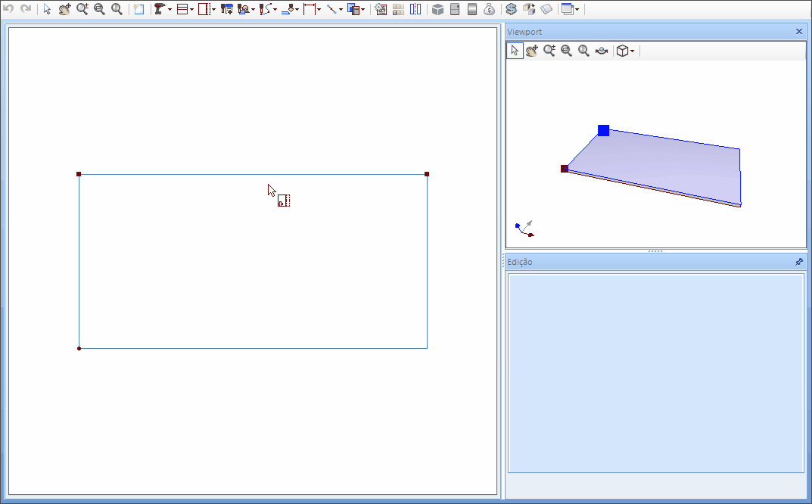
Task: Click the pocket milling shapes icon
Action: coord(244,9)
